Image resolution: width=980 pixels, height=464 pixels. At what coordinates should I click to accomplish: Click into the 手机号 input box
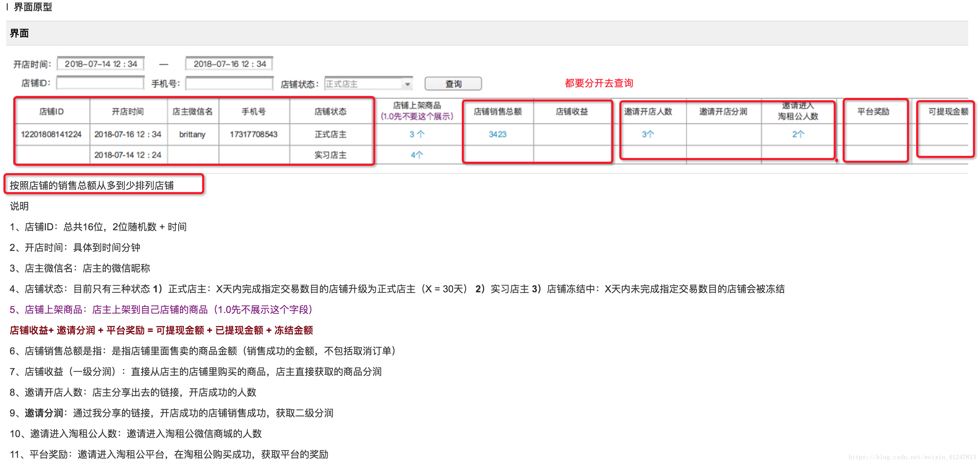click(229, 83)
